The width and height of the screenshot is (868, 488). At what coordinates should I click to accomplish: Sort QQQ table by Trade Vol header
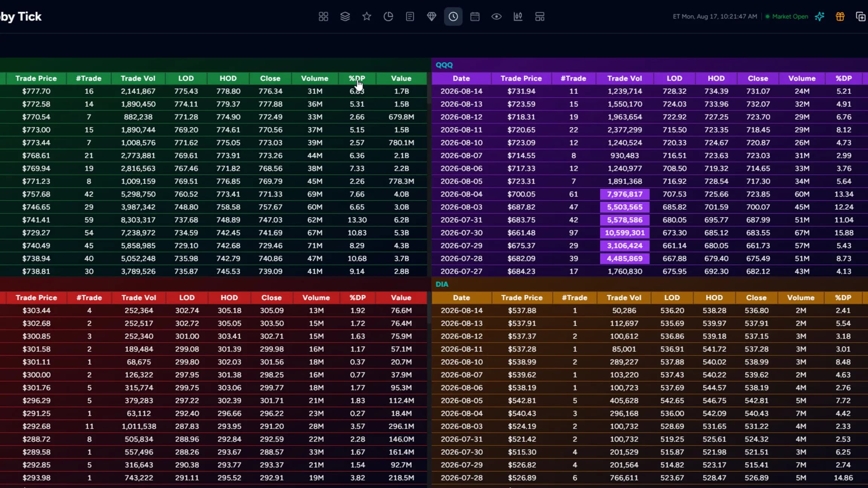coord(625,78)
